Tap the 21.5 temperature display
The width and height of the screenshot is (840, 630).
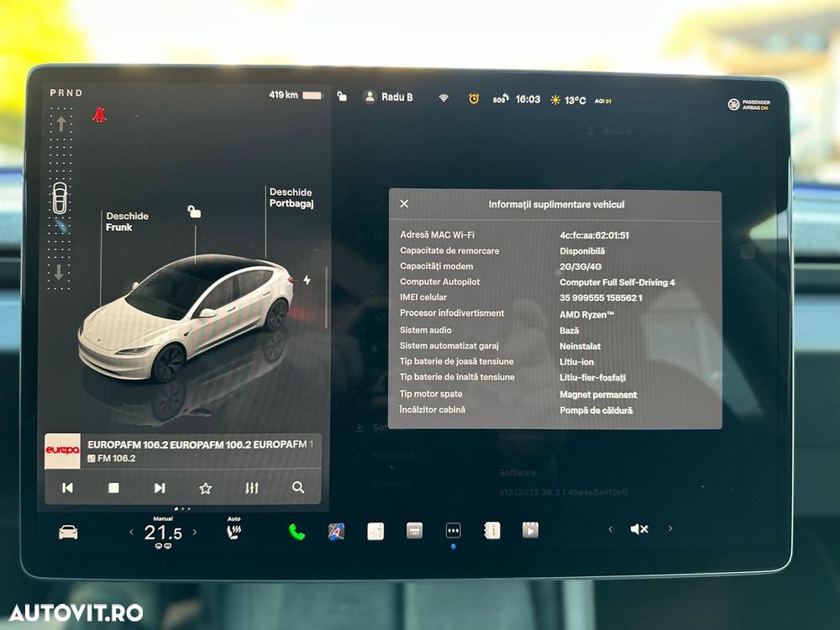coord(163,533)
